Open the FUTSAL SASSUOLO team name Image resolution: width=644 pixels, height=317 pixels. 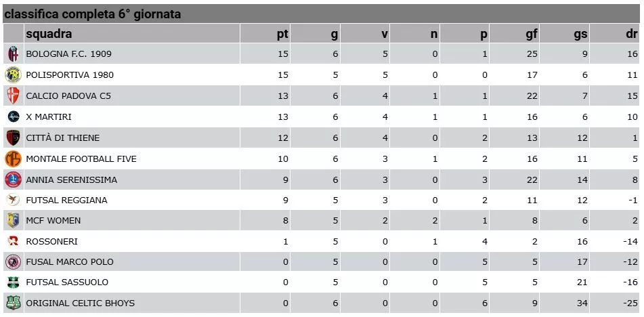pyautogui.click(x=67, y=282)
